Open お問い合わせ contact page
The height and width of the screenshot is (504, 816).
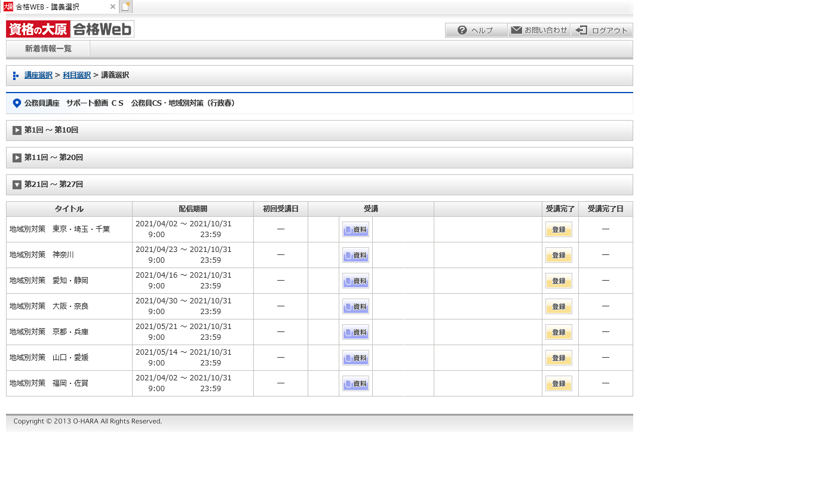click(539, 30)
